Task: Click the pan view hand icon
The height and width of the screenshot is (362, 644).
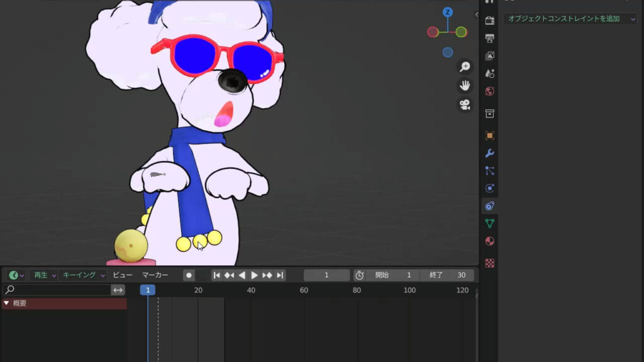Action: click(x=465, y=85)
